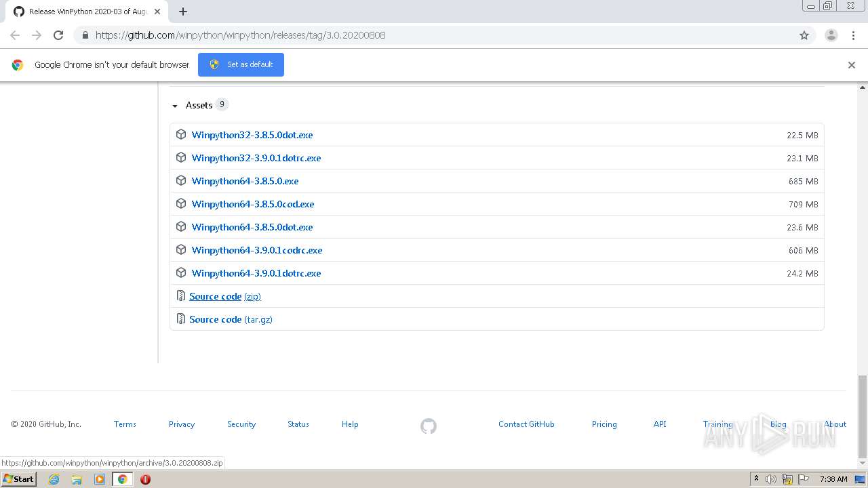The height and width of the screenshot is (488, 868).
Task: Open a new tab with plus button
Action: click(182, 12)
